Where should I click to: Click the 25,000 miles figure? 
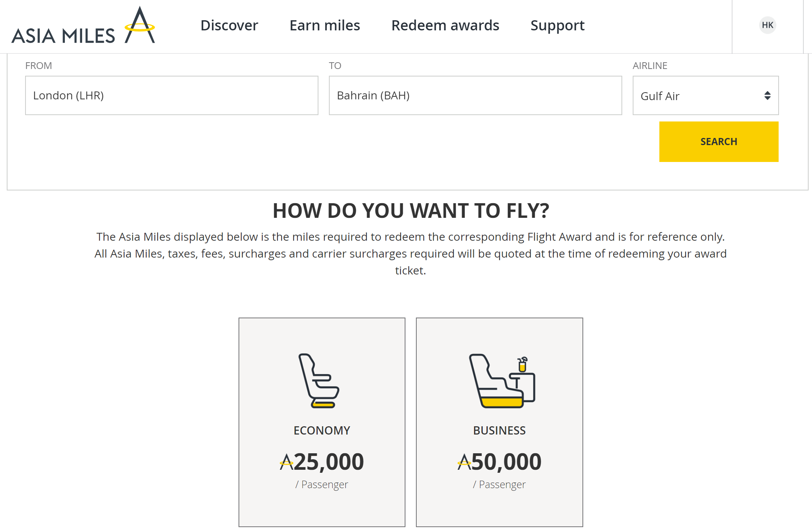(x=329, y=462)
